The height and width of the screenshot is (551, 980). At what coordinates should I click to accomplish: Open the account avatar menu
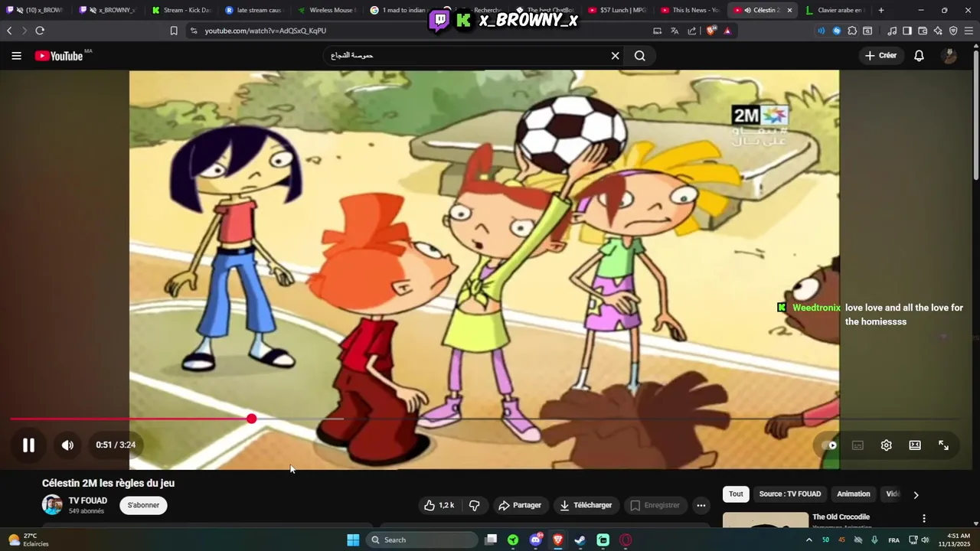point(949,56)
